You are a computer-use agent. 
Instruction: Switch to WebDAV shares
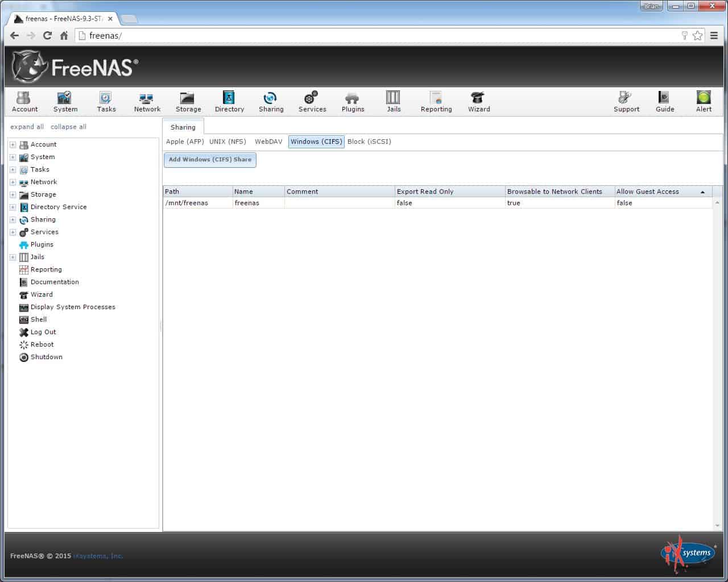pyautogui.click(x=268, y=142)
